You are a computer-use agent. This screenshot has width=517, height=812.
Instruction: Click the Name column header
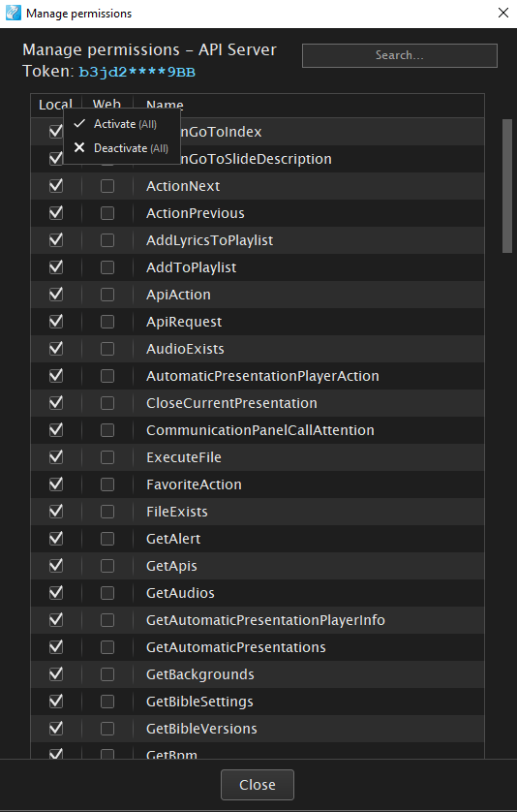(x=165, y=106)
